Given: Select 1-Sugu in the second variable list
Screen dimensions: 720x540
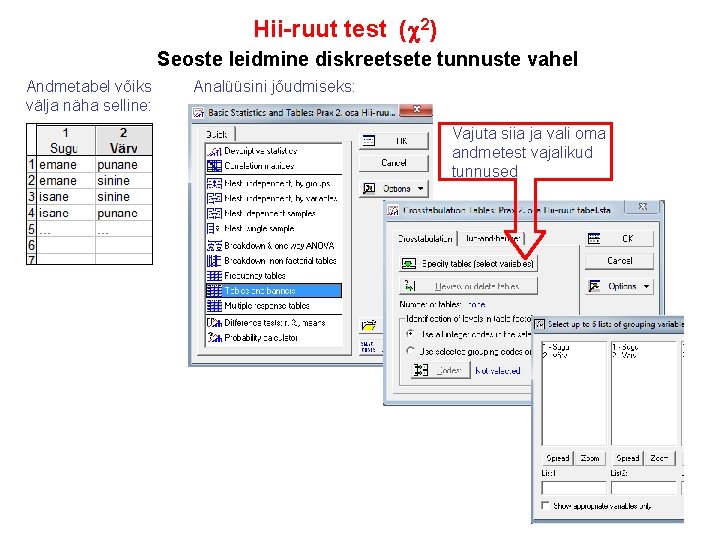Looking at the screenshot, I should [625, 347].
